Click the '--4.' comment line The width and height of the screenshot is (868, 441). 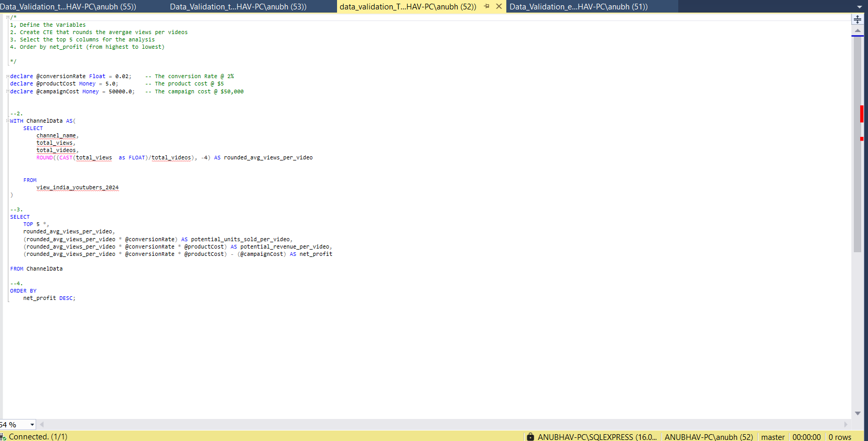[x=16, y=283]
